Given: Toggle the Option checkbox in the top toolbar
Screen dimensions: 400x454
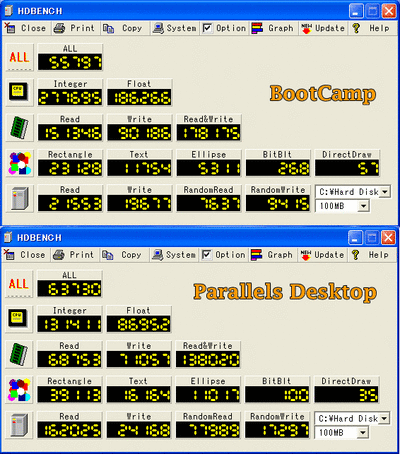Looking at the screenshot, I should click(x=207, y=28).
